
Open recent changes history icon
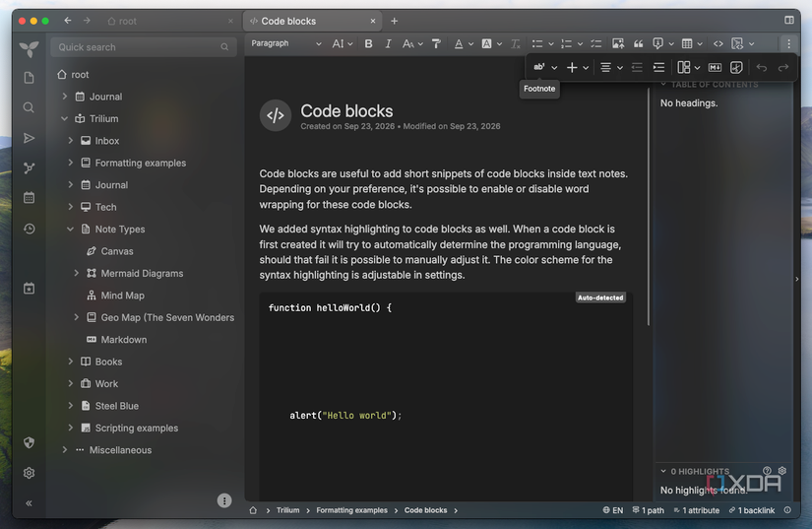coord(29,229)
